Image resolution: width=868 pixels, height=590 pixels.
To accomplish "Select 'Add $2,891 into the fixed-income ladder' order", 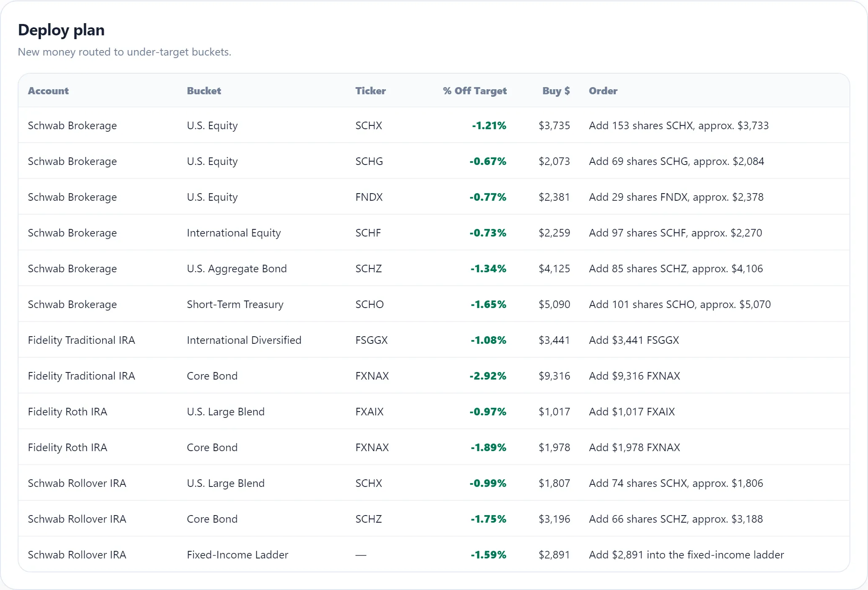I will (x=686, y=555).
